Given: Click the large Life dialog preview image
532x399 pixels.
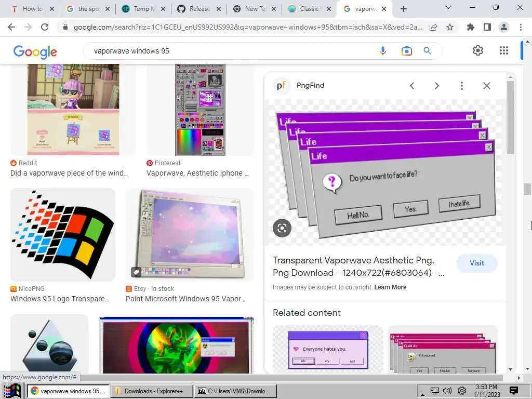Looking at the screenshot, I should pos(385,173).
